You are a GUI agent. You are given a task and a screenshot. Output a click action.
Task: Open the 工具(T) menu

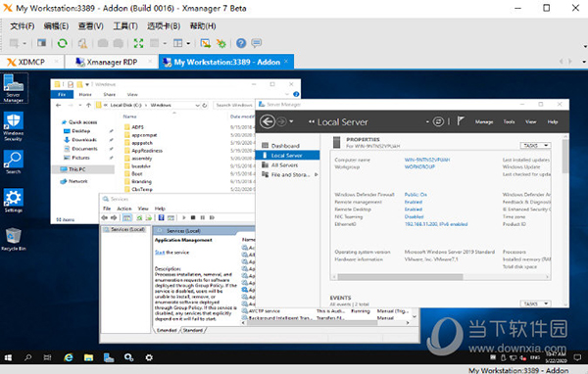[x=125, y=26]
